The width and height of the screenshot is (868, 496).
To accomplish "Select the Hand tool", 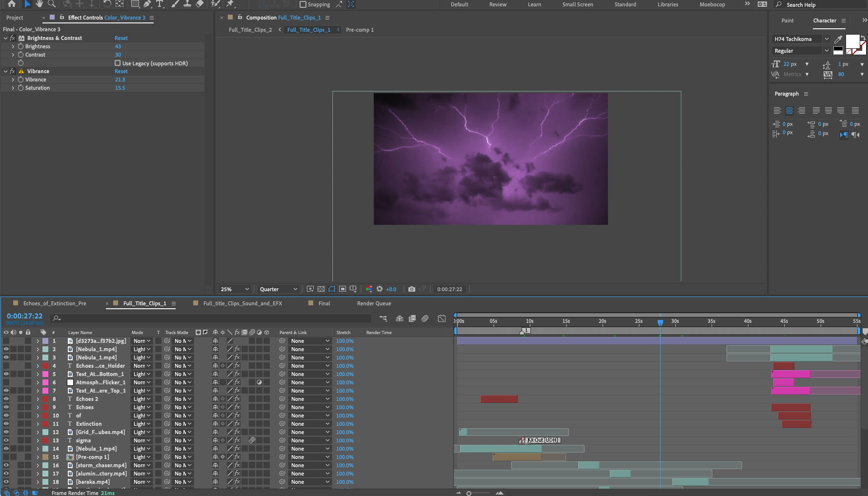I will 40,4.
